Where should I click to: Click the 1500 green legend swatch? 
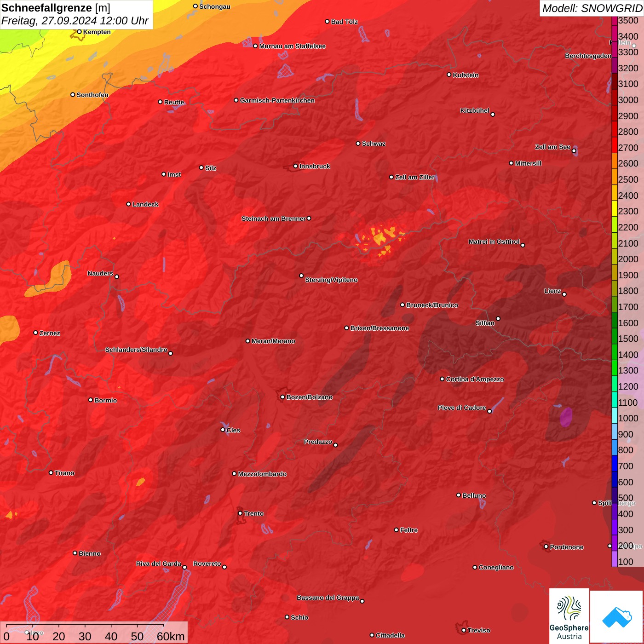coord(615,336)
